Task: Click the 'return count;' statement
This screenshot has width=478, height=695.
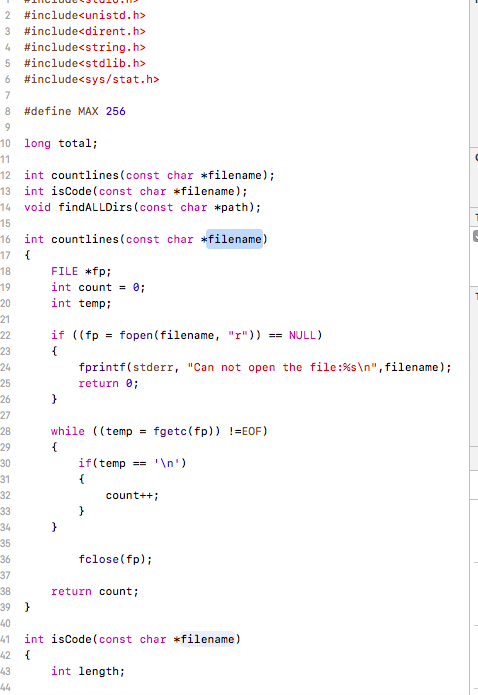Action: click(95, 591)
